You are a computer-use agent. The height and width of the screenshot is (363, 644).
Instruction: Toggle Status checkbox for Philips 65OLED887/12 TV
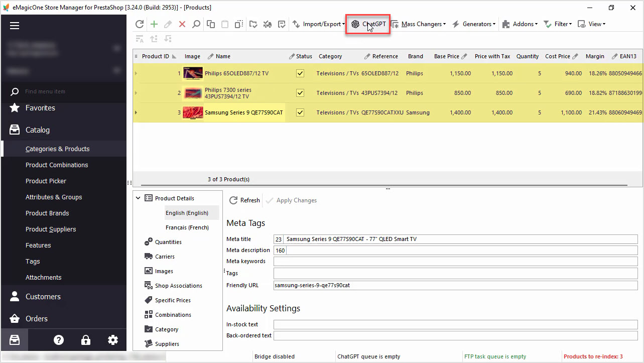coord(300,73)
